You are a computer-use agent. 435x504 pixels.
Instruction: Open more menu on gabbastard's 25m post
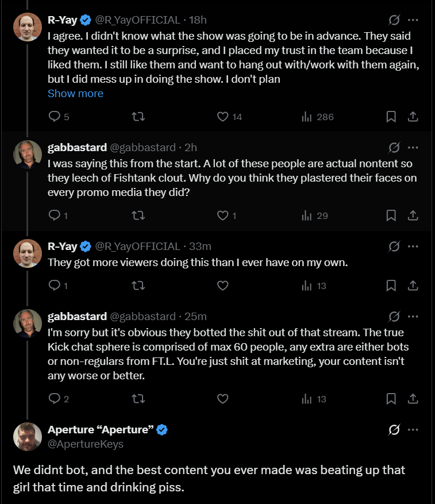click(x=413, y=317)
